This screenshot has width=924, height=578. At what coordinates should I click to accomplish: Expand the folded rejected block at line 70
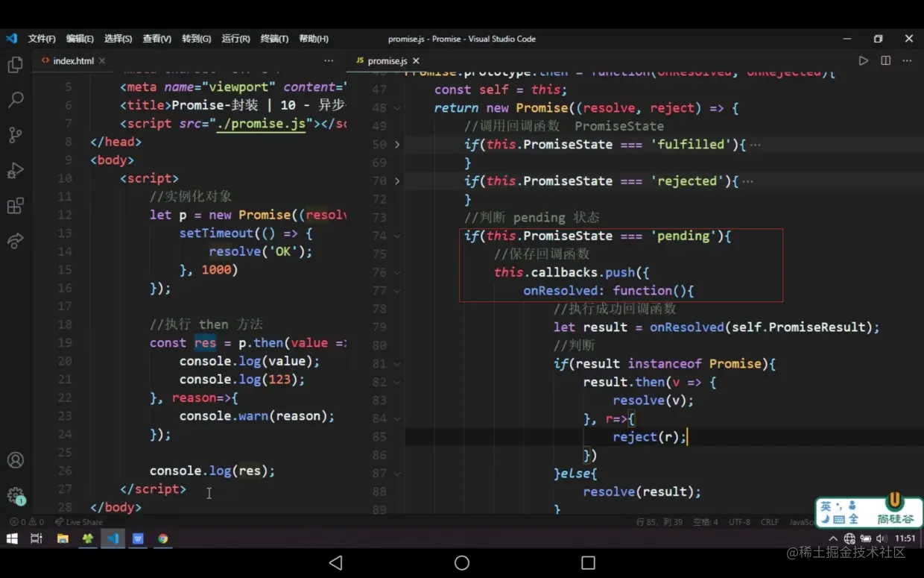pos(396,181)
